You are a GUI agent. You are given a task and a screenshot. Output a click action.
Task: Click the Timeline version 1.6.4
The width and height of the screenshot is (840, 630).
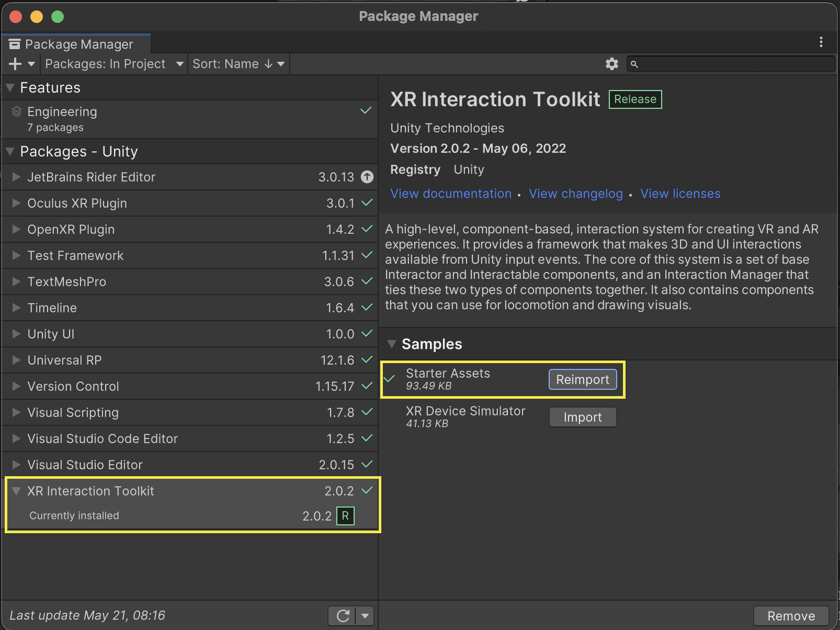click(x=340, y=308)
